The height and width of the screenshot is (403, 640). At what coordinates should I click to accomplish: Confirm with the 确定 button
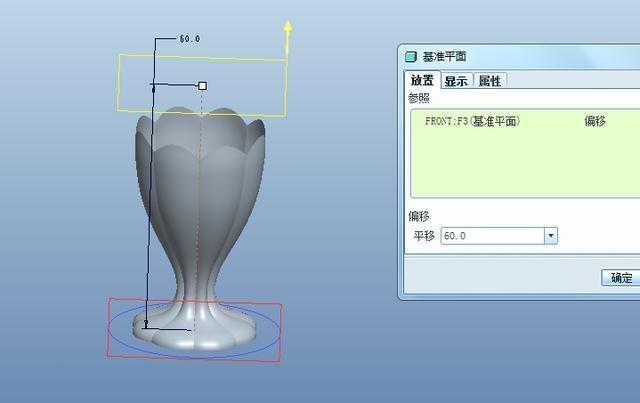(621, 278)
